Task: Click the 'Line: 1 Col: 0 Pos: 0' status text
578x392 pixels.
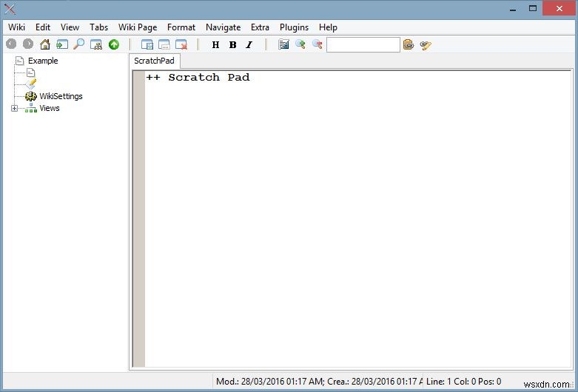Action: (x=463, y=382)
